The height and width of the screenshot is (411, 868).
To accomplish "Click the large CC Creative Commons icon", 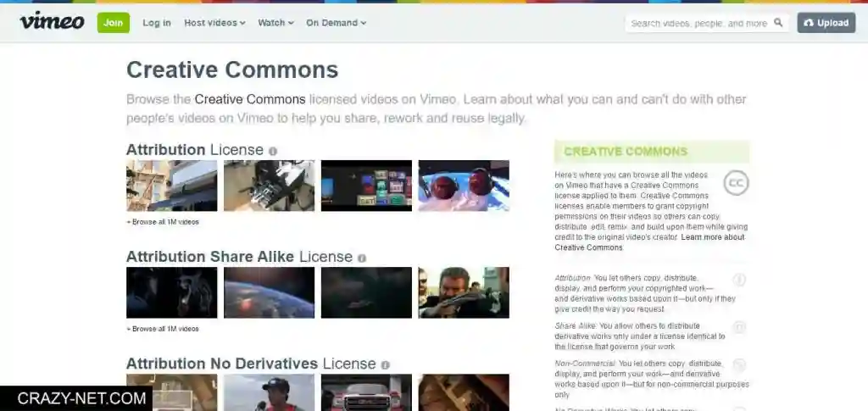I will 736,182.
